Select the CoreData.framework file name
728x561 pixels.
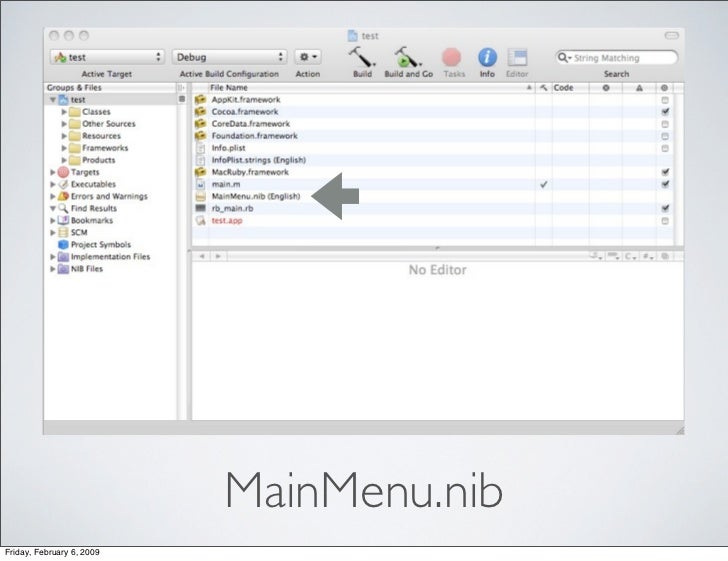point(251,124)
